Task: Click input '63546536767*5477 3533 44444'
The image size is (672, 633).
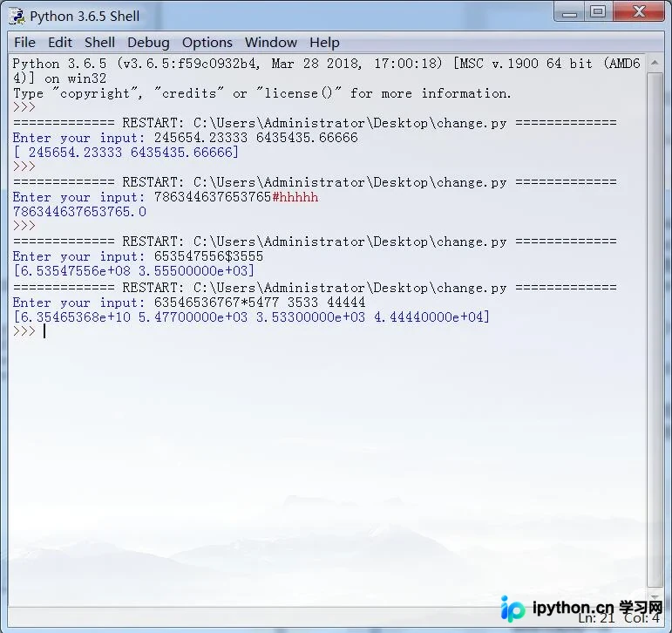Action: click(x=260, y=303)
